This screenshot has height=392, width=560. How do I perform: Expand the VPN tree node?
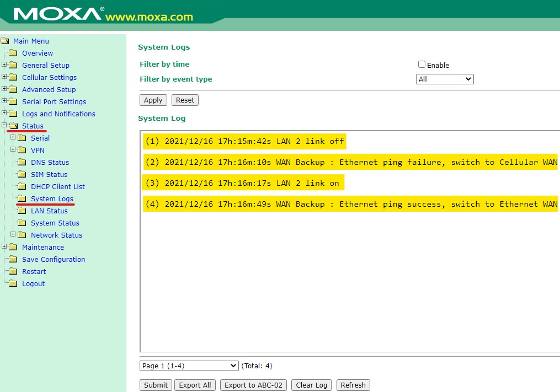click(x=13, y=150)
